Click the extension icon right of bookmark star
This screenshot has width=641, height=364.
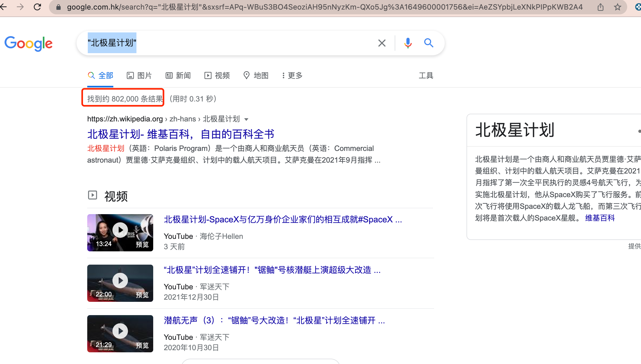click(638, 7)
